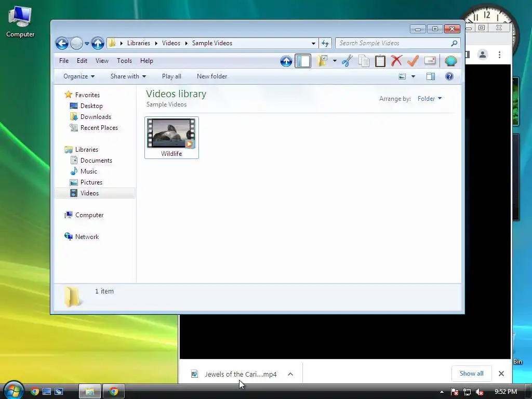Open the Music library
The width and height of the screenshot is (532, 399).
pyautogui.click(x=88, y=171)
